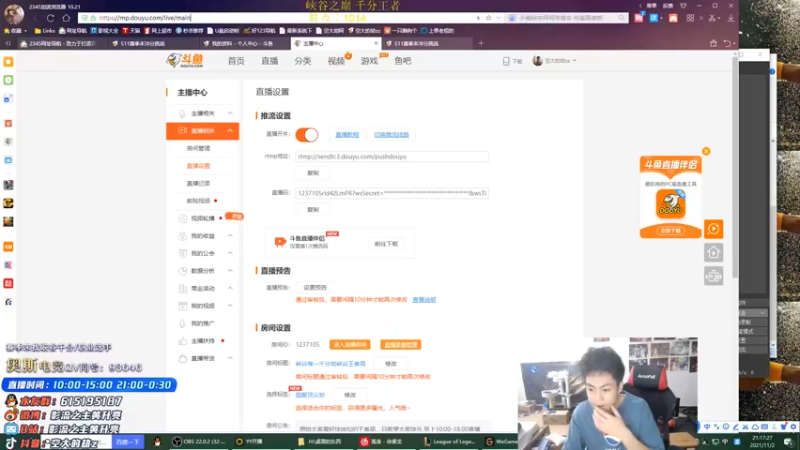Open the browser apps grid icon
Image resolution: width=800 pixels, height=450 pixels.
[690, 18]
